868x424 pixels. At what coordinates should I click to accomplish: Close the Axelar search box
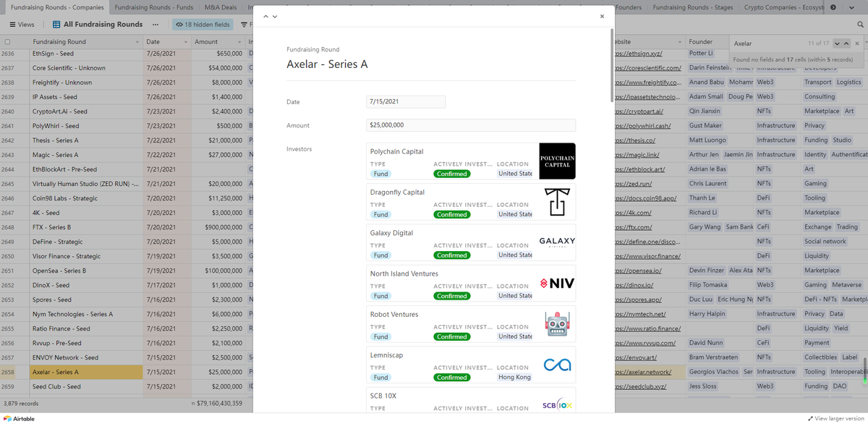tap(857, 43)
